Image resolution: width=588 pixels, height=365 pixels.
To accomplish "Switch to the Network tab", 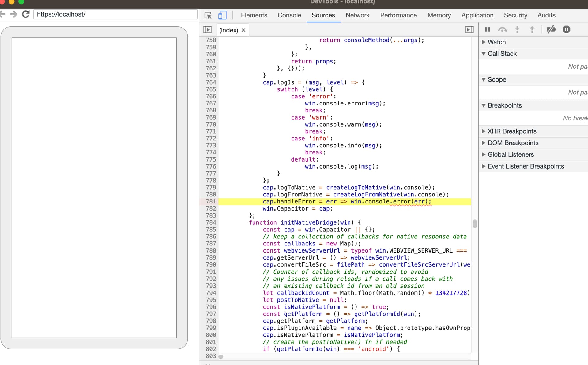I will 357,15.
